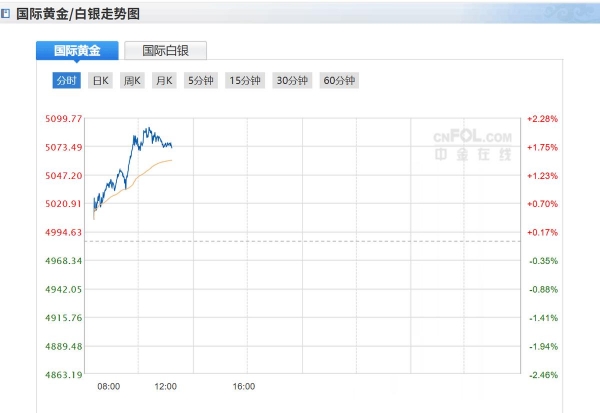Select the 分时 chart view

pos(66,80)
